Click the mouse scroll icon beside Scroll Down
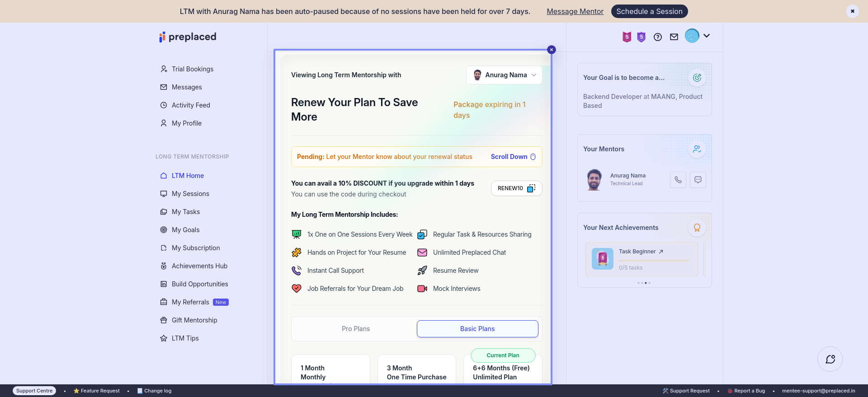 (x=533, y=157)
